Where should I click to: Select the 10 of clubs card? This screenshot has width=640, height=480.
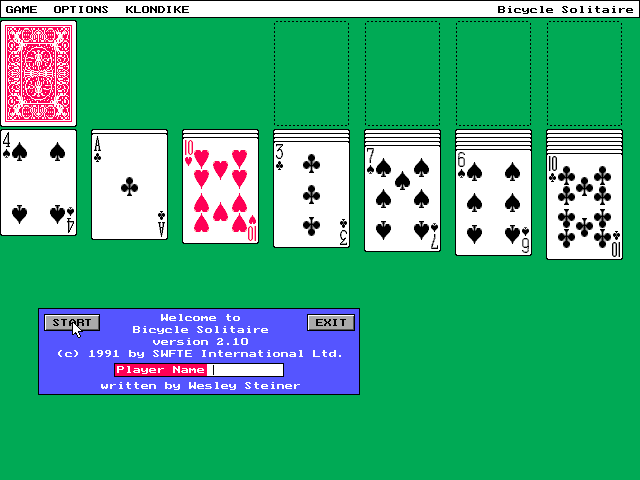click(x=584, y=207)
